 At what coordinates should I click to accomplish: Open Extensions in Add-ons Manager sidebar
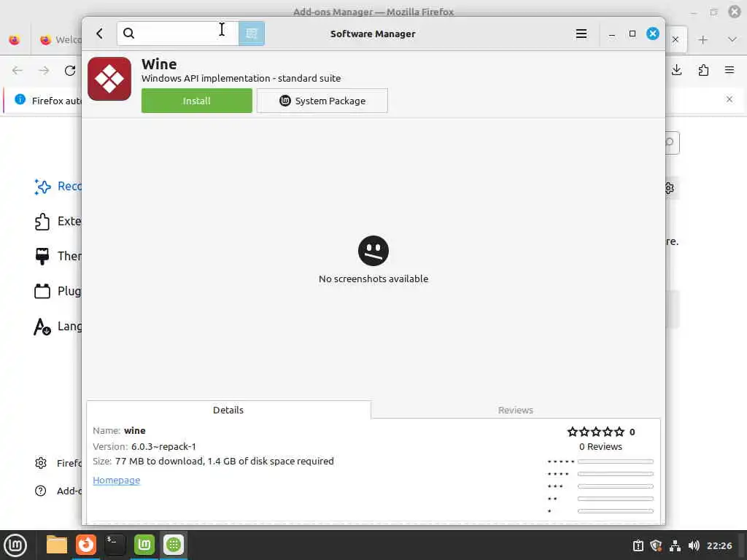coord(58,222)
